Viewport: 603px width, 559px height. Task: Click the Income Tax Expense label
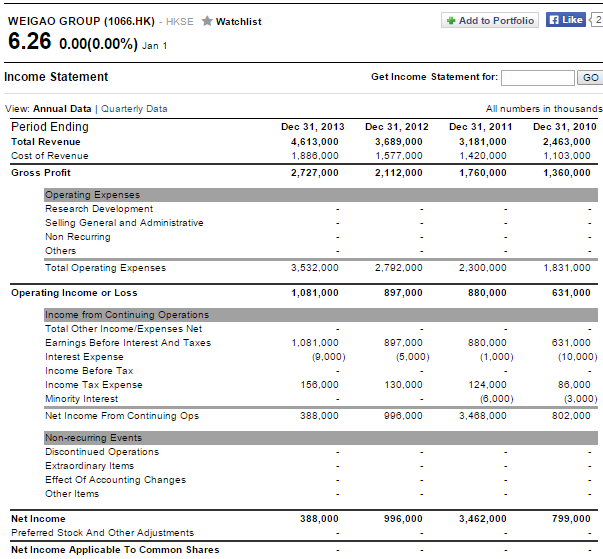tap(93, 385)
